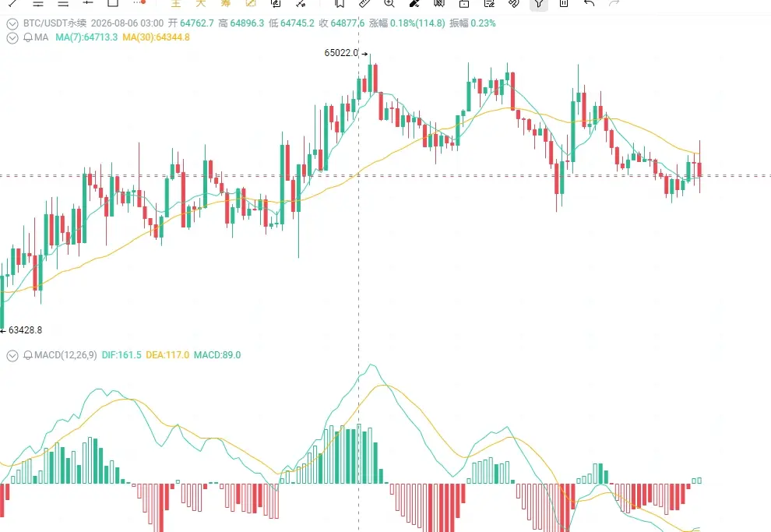Click the 高 64896.3 high price
This screenshot has height=532, width=771.
tap(241, 23)
